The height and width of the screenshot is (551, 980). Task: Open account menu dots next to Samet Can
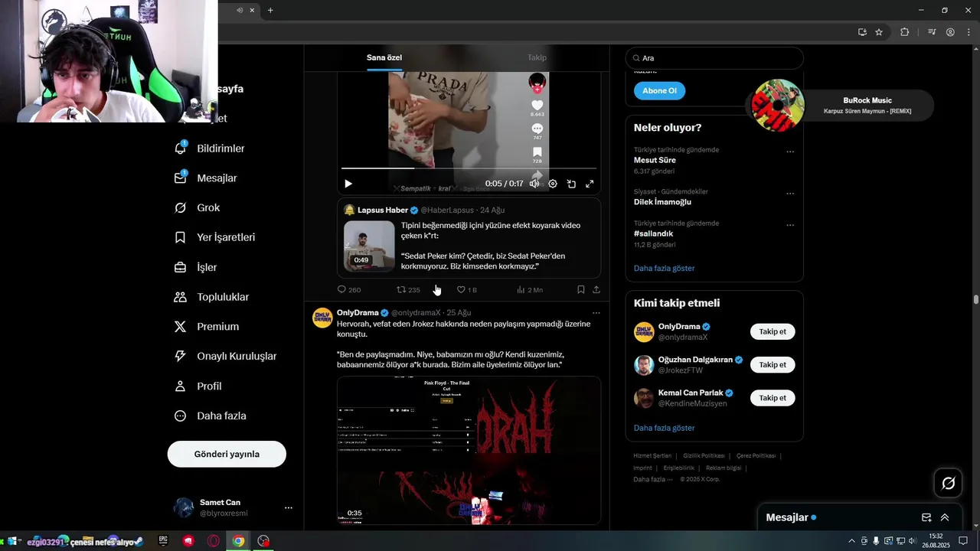289,507
